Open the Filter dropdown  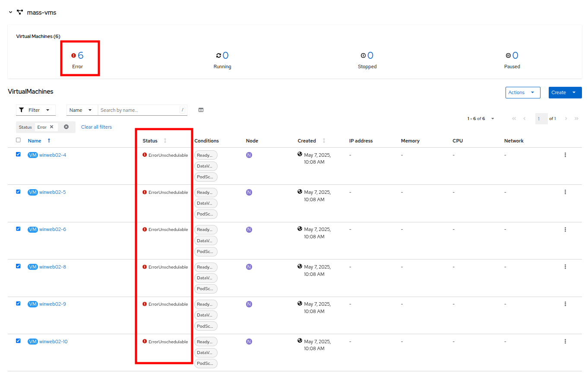pyautogui.click(x=36, y=110)
